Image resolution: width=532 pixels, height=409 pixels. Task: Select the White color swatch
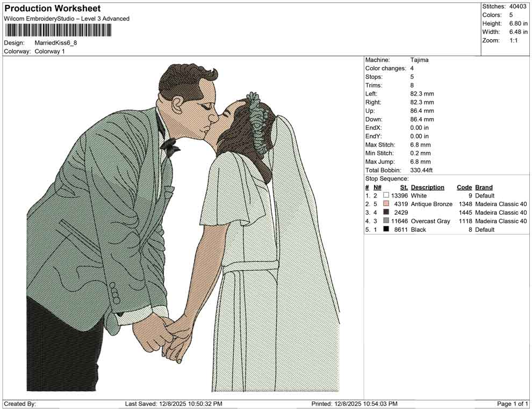pos(385,195)
